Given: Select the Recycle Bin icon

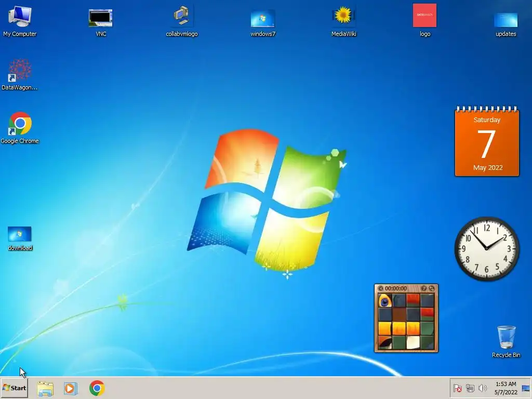Looking at the screenshot, I should pyautogui.click(x=506, y=341).
